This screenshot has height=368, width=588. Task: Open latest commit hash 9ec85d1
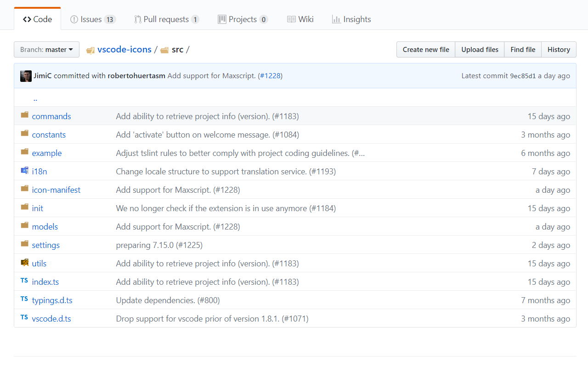tap(523, 76)
